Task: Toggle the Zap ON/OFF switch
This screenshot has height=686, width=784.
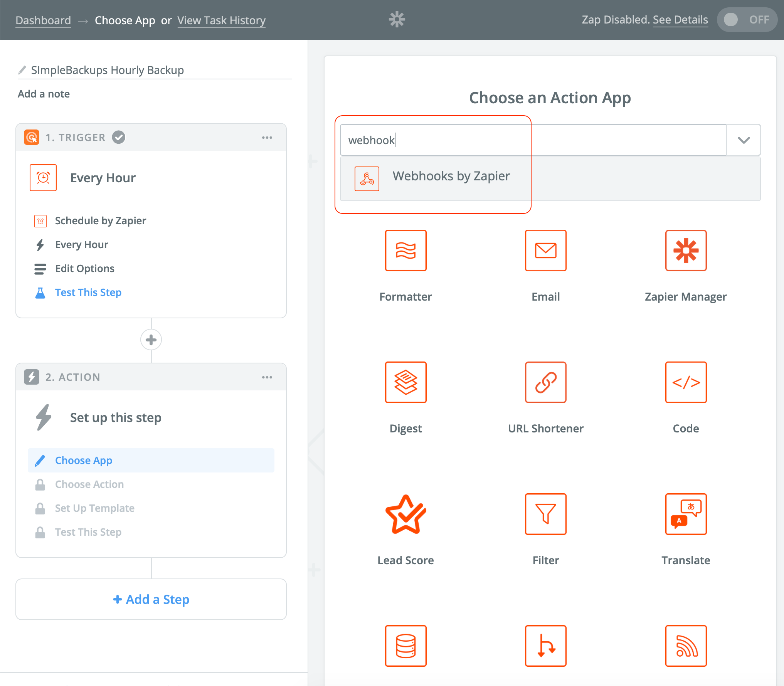Action: point(747,19)
